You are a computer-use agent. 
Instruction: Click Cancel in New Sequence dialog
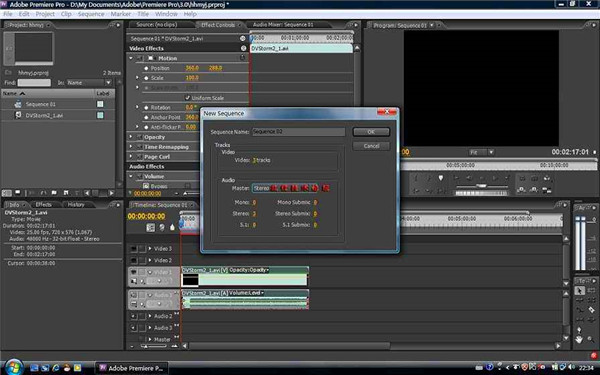371,146
